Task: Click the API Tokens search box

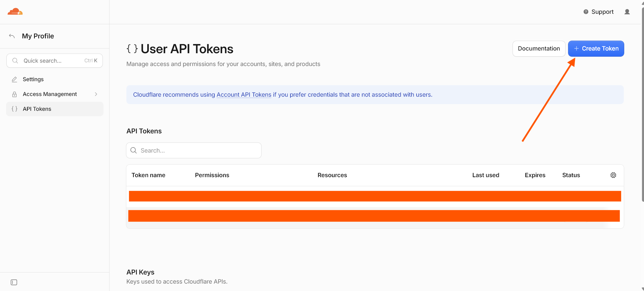Action: pos(194,150)
